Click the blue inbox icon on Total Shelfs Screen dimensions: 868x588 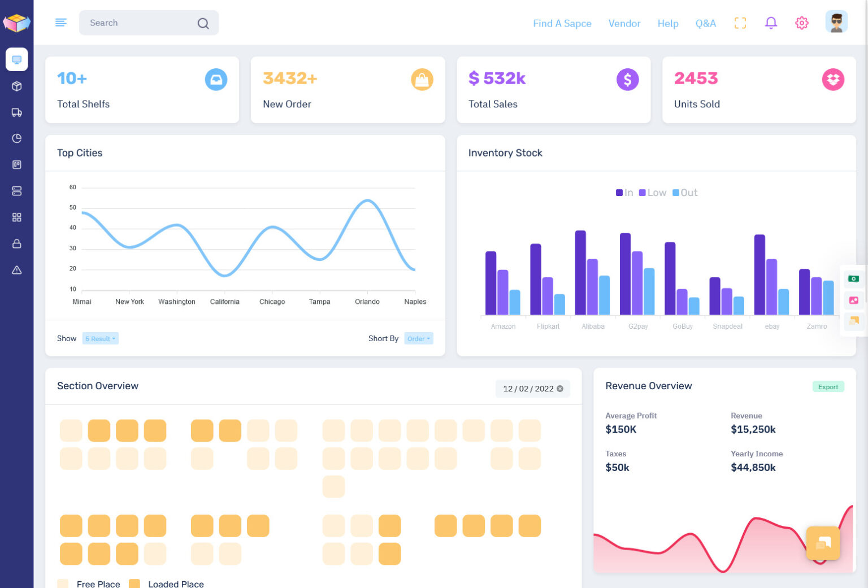coord(216,80)
